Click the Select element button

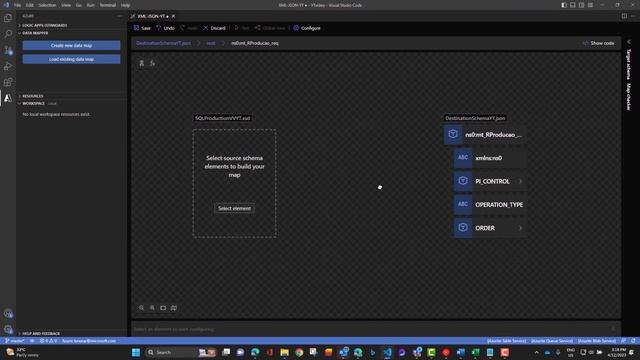click(x=234, y=208)
